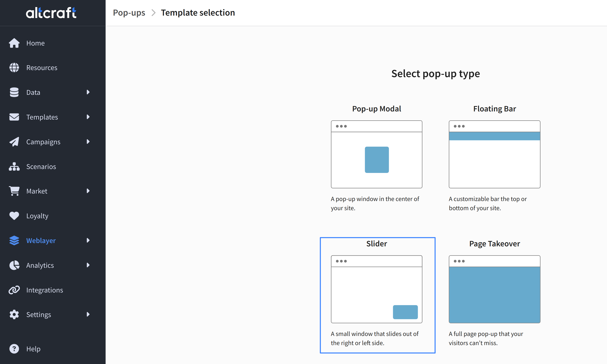Select the Page Takeover preview thumbnail
The image size is (607, 364).
coord(494,289)
